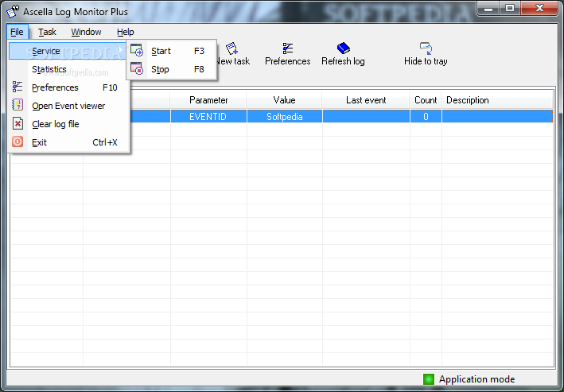Choose Clear log file menu item
The height and width of the screenshot is (392, 564).
[x=68, y=124]
